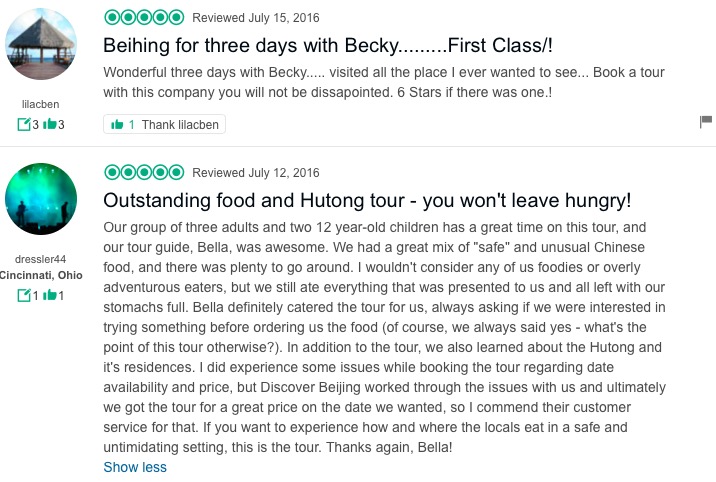The width and height of the screenshot is (716, 482).
Task: Click the five-bubble rating on lilacben's review
Action: click(144, 17)
